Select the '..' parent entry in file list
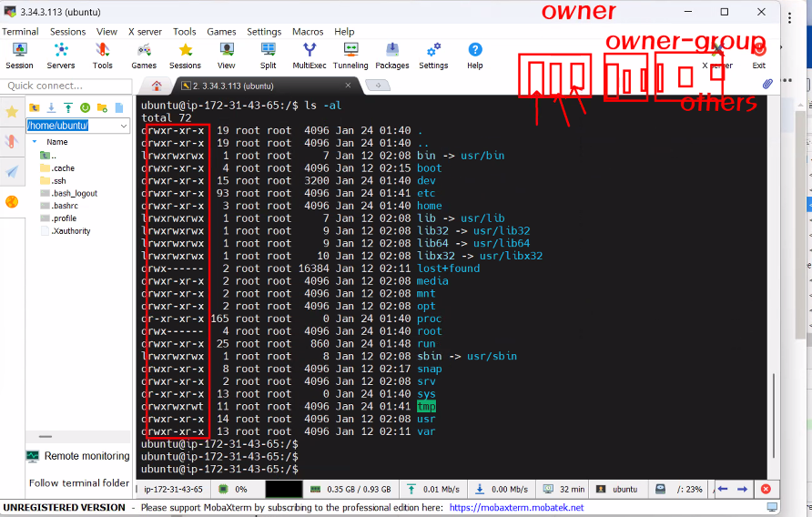 tap(48, 156)
